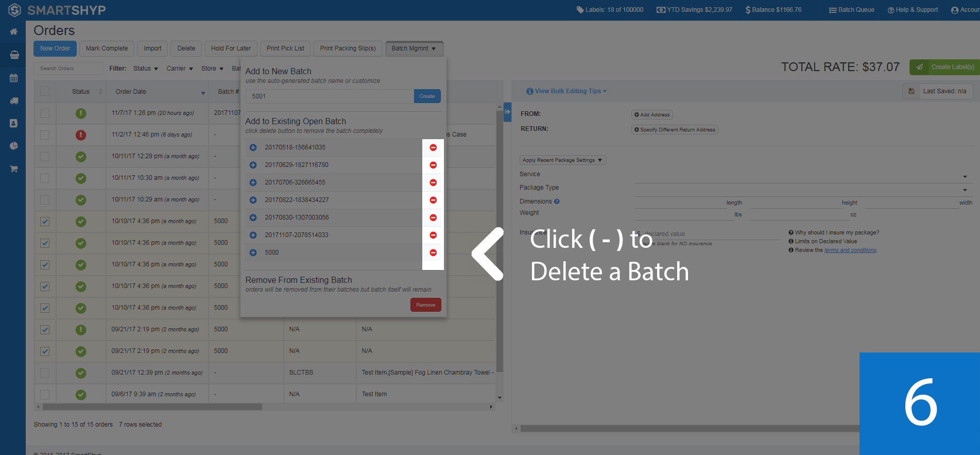This screenshot has height=455, width=980.
Task: Click the Import button
Action: (x=152, y=48)
